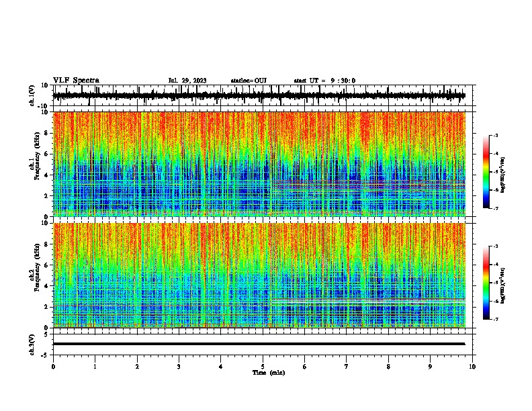532x411 pixels.
Task: Click the "Time (min)" axis label
Action: [x=269, y=373]
